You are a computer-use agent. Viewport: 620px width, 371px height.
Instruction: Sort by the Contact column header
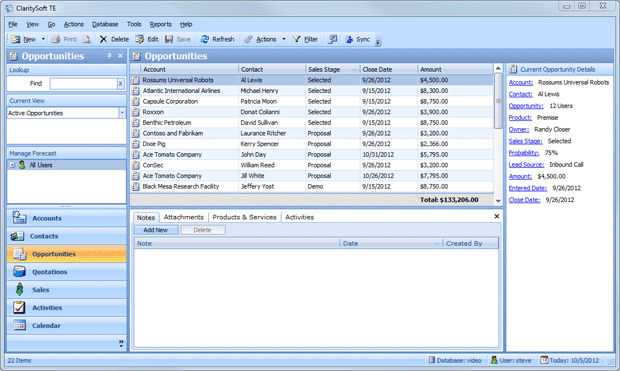pos(272,69)
